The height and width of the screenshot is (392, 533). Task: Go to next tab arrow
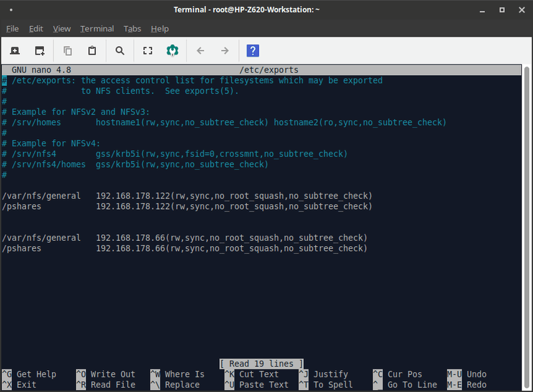225,51
